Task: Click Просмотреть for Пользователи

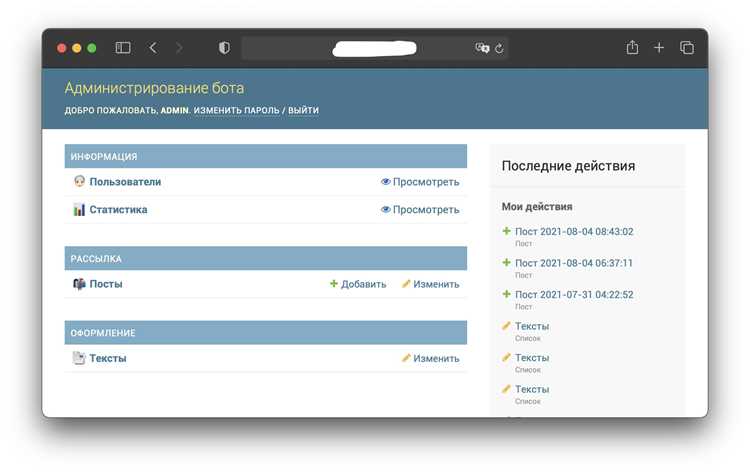Action: coord(426,182)
